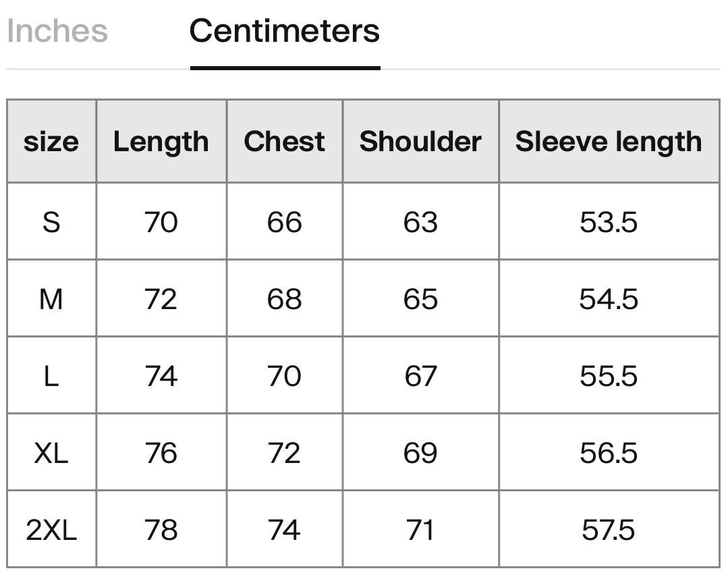Click the Sleeve length column header
Screen dimensions: 728x575
point(609,141)
